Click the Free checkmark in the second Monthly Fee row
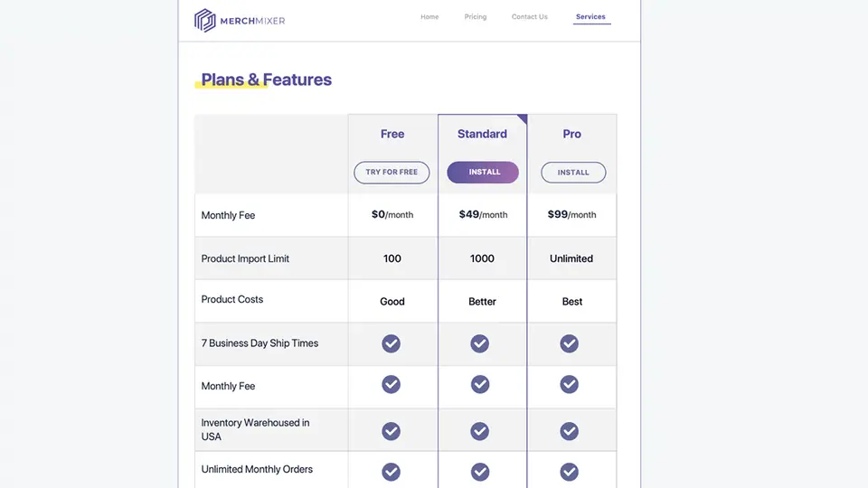The height and width of the screenshot is (488, 868). 391,384
